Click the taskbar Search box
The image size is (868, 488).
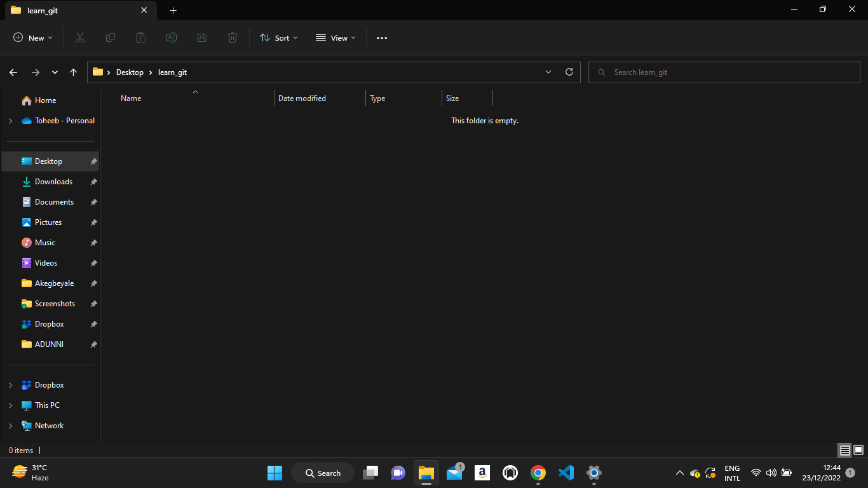click(323, 473)
